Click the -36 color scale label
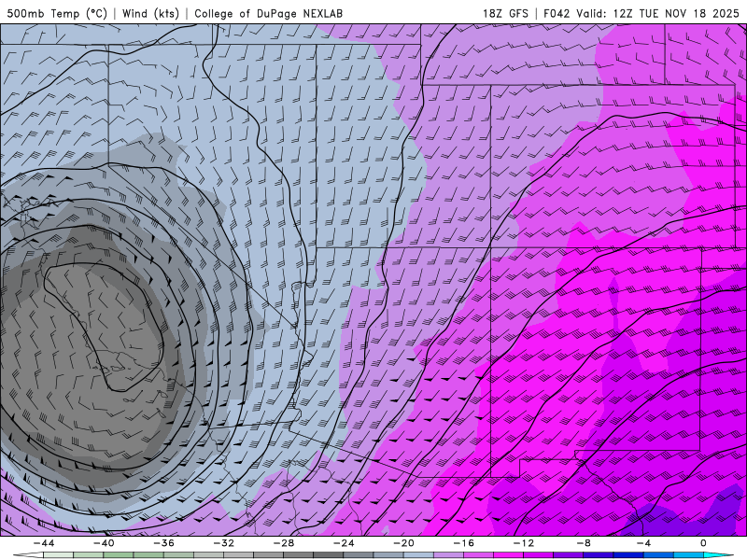The width and height of the screenshot is (747, 560). (163, 543)
